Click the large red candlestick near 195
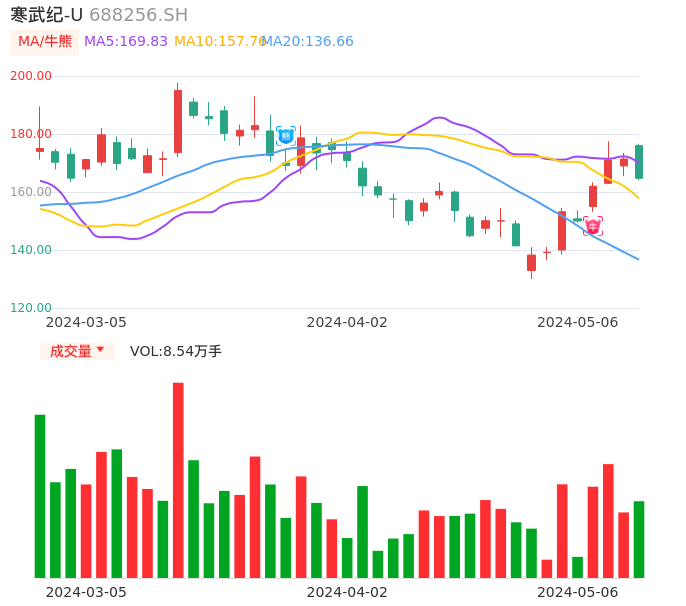 pos(178,121)
